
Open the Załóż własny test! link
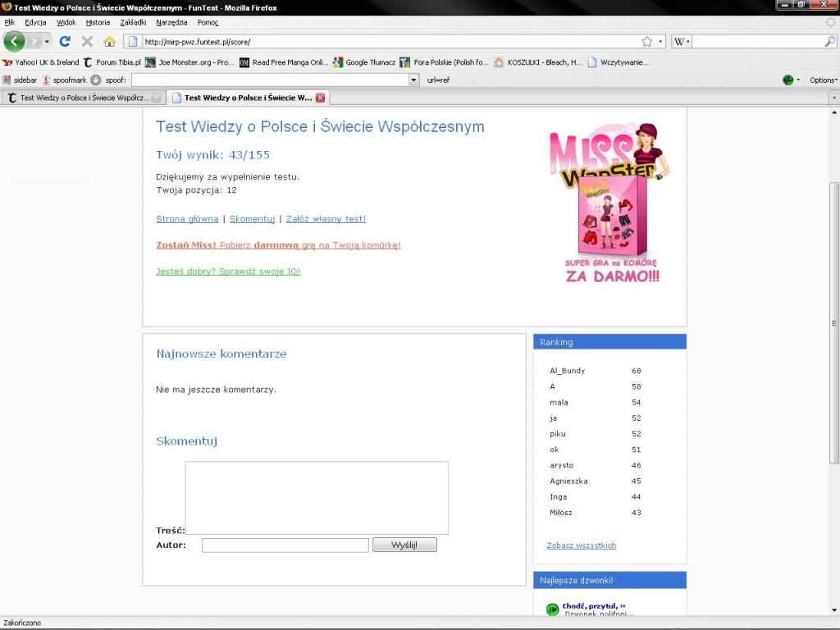tap(326, 218)
